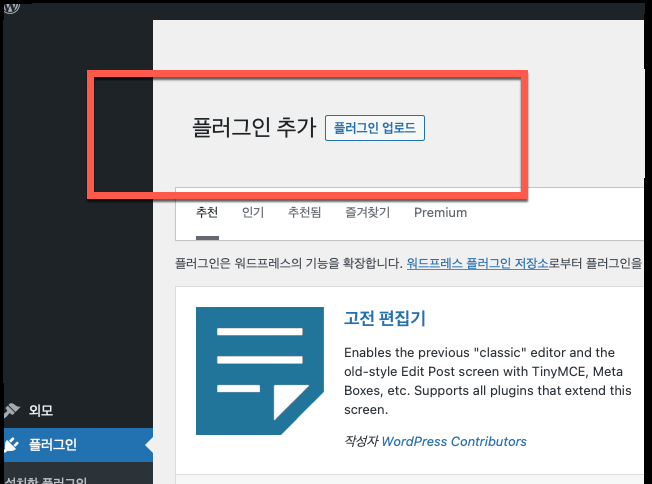
Task: Open 설치한 플러그인 submenu item
Action: [x=46, y=480]
